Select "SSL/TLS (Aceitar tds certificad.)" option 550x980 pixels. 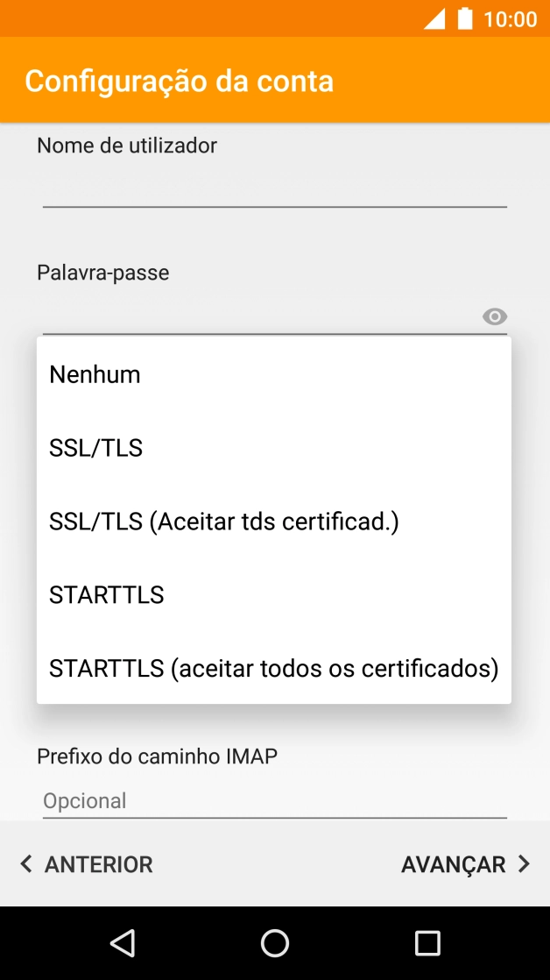[x=223, y=521]
